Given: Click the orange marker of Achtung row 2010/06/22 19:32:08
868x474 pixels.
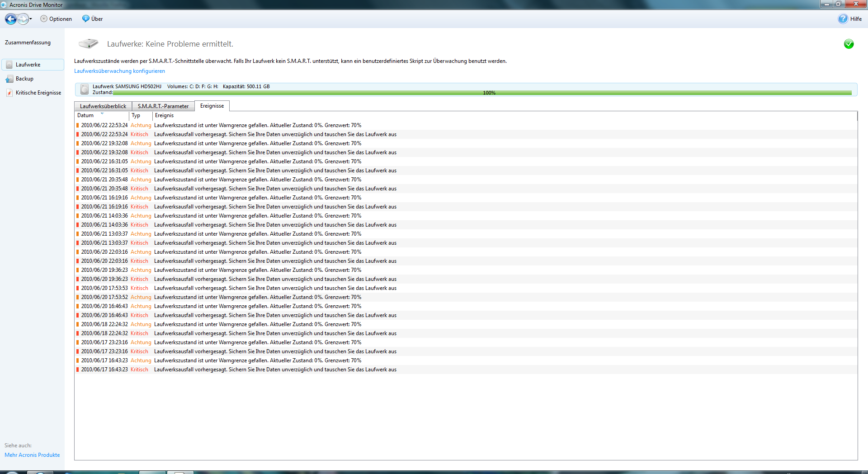Looking at the screenshot, I should pyautogui.click(x=77, y=143).
